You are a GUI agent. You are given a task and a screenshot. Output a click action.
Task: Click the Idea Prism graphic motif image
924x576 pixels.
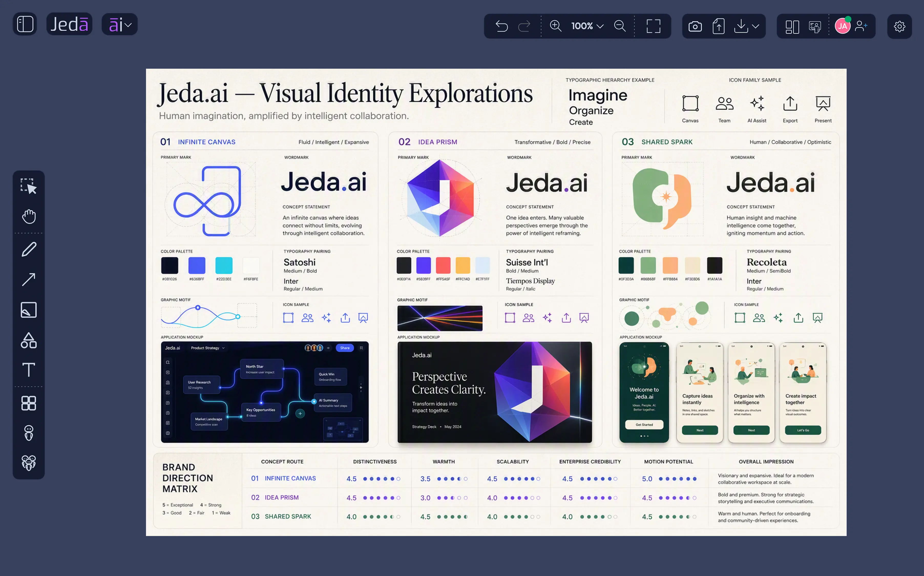(x=440, y=318)
